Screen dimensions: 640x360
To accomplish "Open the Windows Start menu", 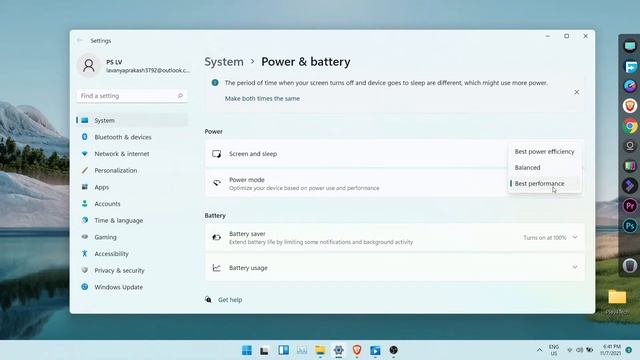I will click(247, 350).
